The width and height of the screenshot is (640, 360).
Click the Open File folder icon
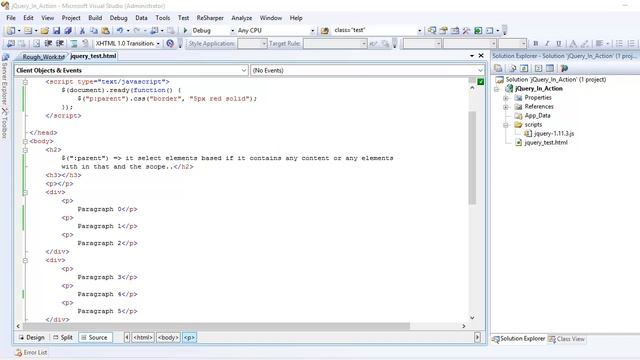click(x=44, y=31)
